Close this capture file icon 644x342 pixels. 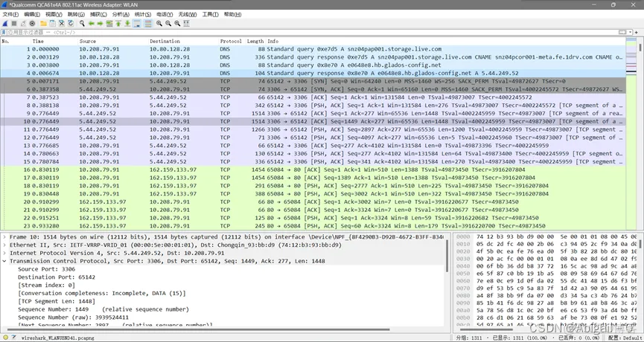(61, 23)
